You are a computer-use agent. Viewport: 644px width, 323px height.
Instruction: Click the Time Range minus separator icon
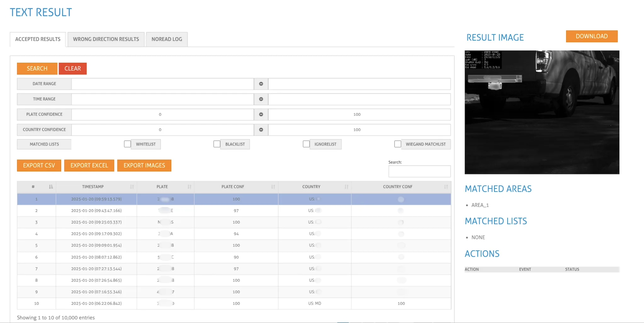pyautogui.click(x=261, y=99)
